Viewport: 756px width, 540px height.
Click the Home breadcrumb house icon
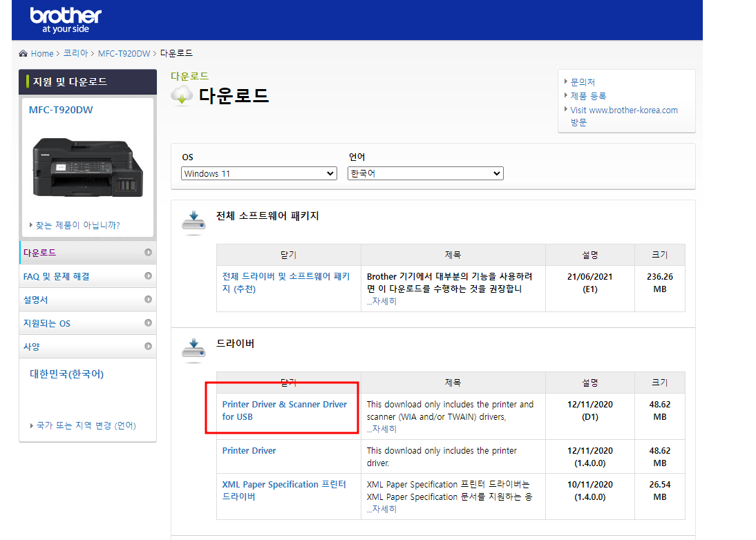[x=23, y=53]
